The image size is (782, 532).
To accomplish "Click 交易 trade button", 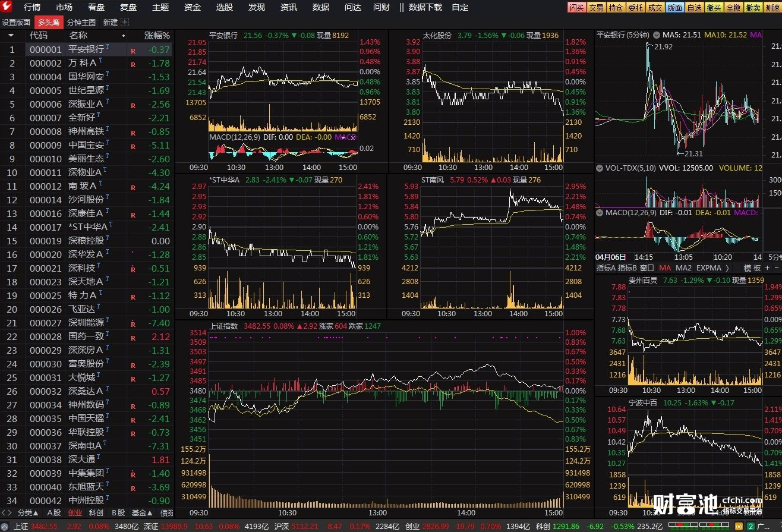I will [x=596, y=7].
